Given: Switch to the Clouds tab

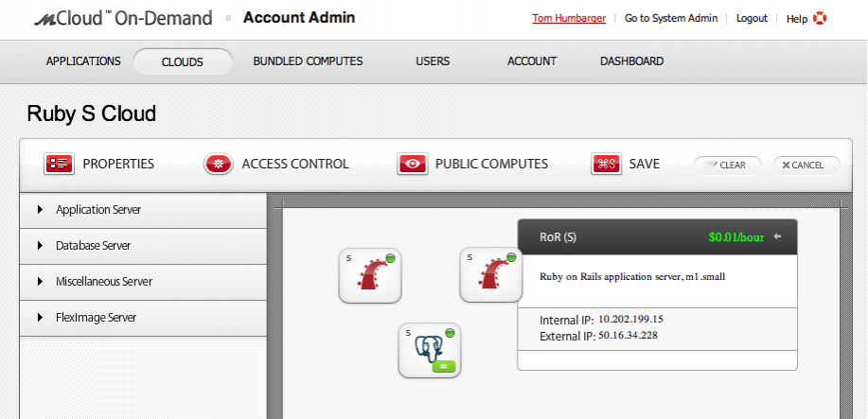Looking at the screenshot, I should (183, 62).
